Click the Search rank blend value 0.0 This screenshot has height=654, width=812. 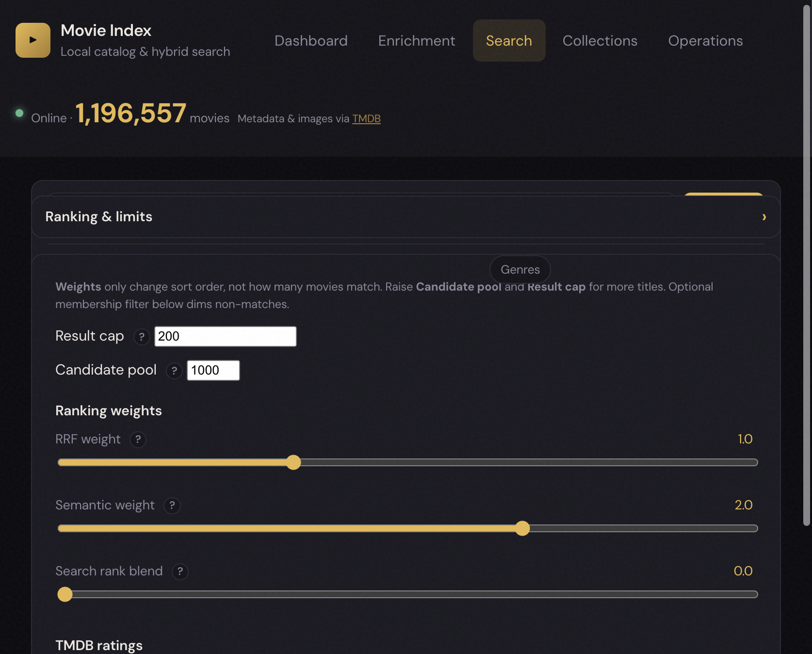pyautogui.click(x=743, y=571)
